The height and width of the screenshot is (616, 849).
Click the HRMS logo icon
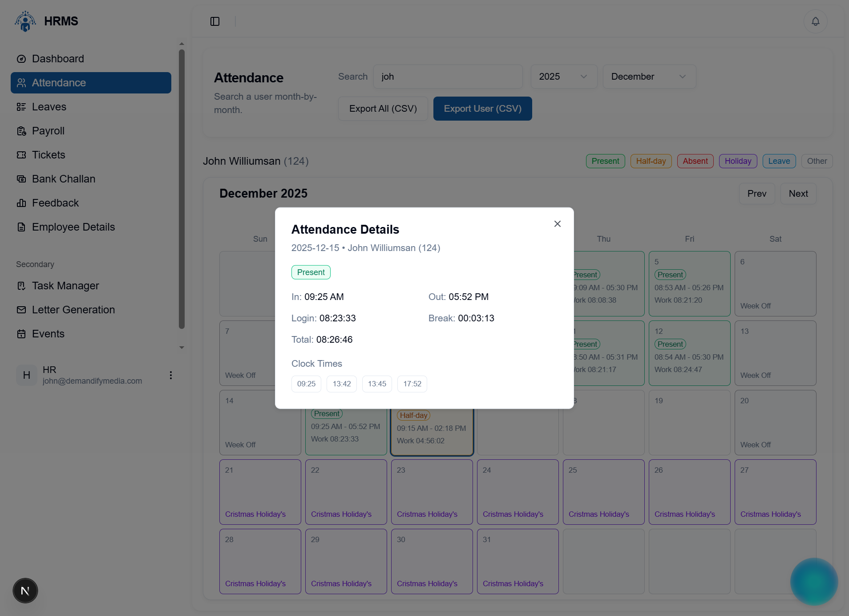[x=25, y=21]
